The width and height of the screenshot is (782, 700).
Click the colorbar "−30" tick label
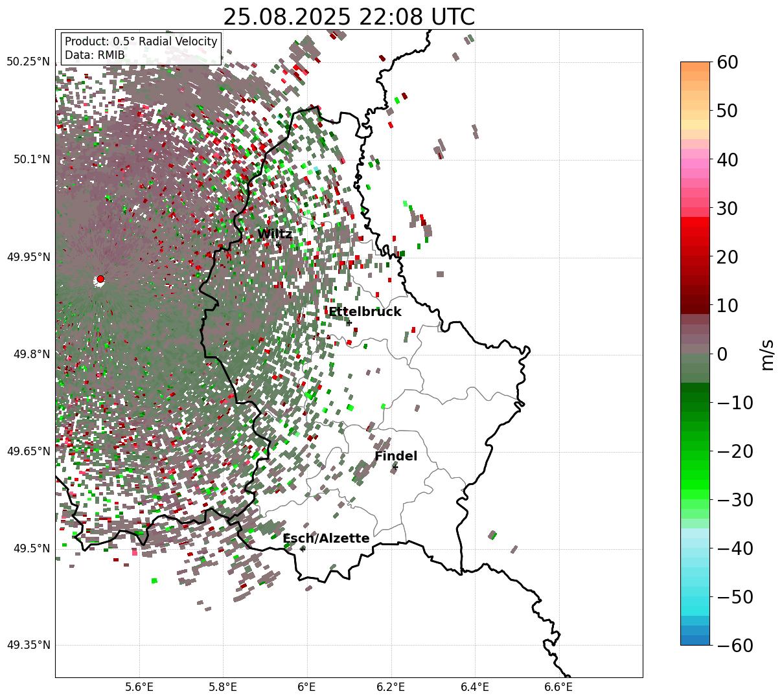(x=735, y=500)
